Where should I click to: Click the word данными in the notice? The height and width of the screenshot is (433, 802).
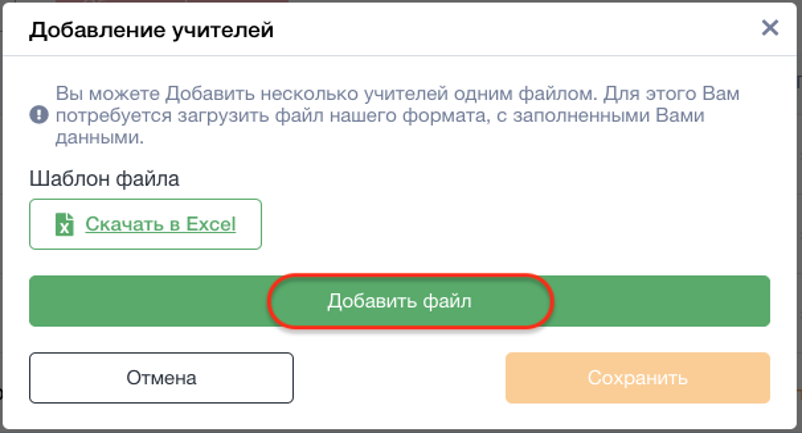(99, 137)
